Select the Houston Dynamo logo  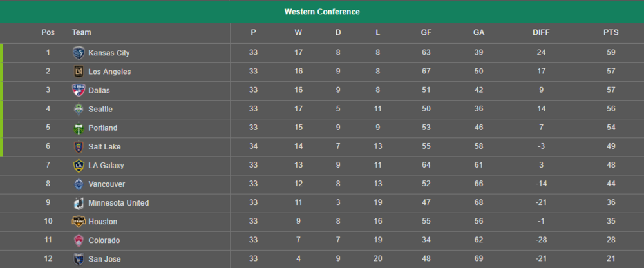point(79,222)
